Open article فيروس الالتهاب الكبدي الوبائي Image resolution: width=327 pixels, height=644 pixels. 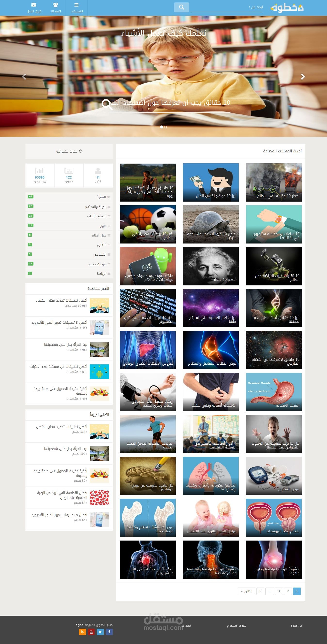[x=148, y=350]
